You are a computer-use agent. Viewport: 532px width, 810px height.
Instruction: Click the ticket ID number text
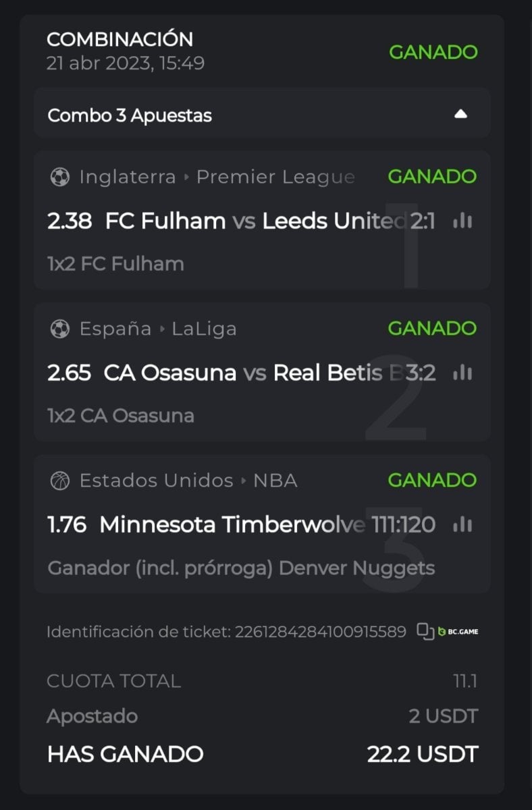[320, 632]
